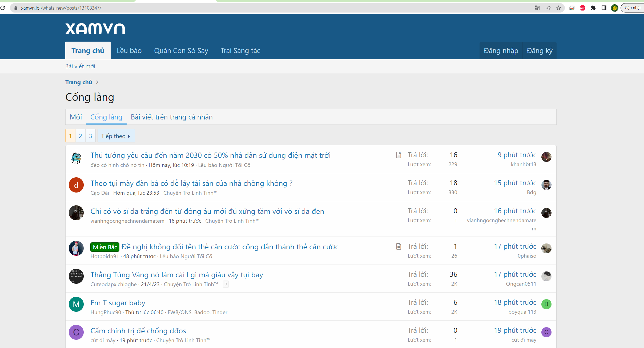Click the Cập nhật browser update button
This screenshot has height=348, width=644.
pyautogui.click(x=633, y=8)
